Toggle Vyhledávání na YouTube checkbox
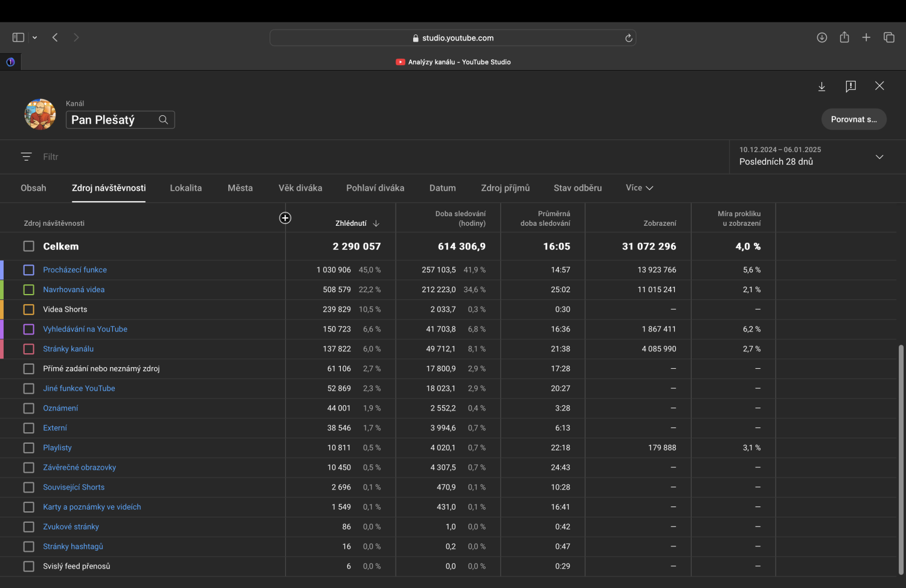Viewport: 906px width, 588px height. pyautogui.click(x=28, y=329)
